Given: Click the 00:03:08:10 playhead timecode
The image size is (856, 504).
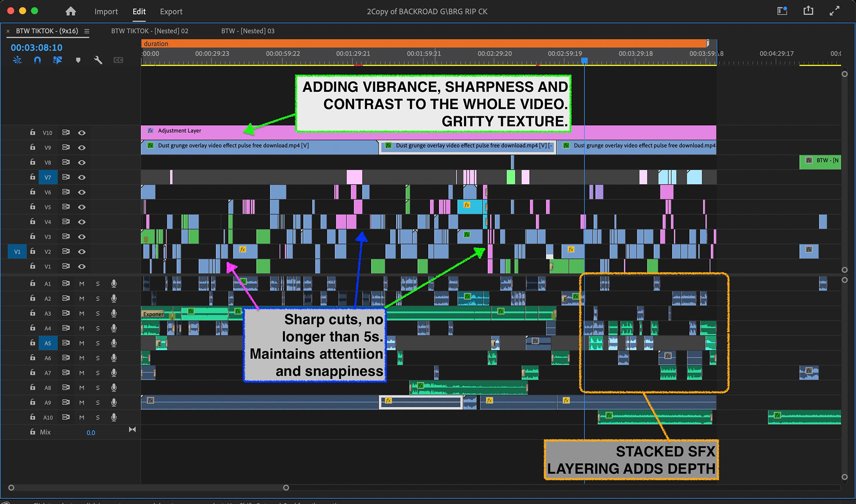Looking at the screenshot, I should pos(37,48).
